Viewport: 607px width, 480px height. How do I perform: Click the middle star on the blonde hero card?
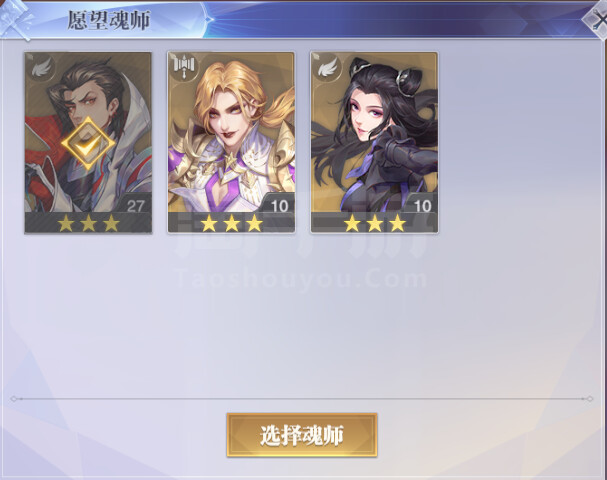(231, 223)
